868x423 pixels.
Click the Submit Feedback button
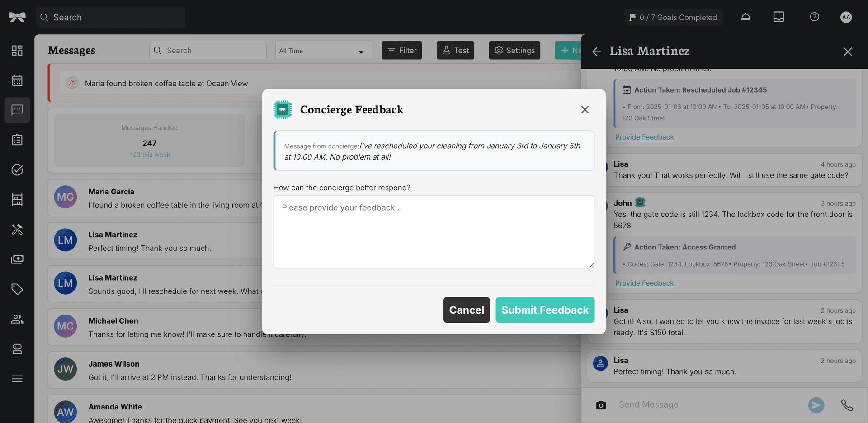pos(544,310)
